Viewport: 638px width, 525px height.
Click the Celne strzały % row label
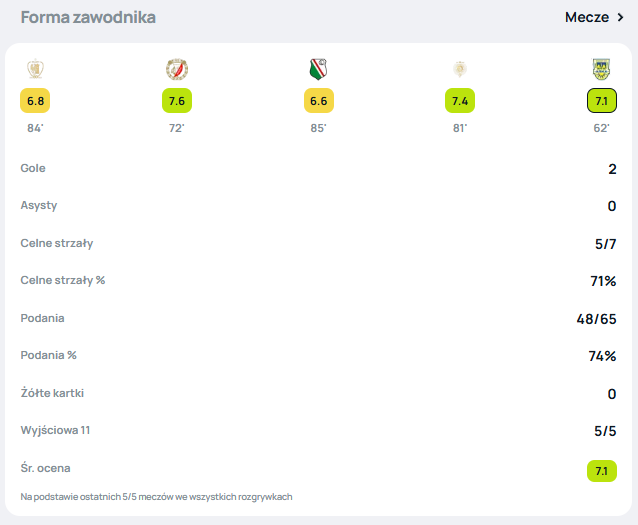(63, 280)
